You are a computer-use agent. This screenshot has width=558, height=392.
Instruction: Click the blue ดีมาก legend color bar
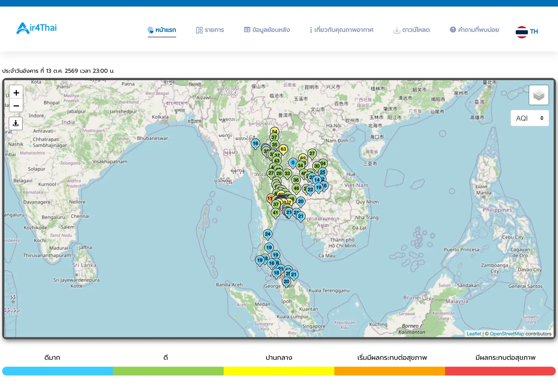(x=58, y=371)
